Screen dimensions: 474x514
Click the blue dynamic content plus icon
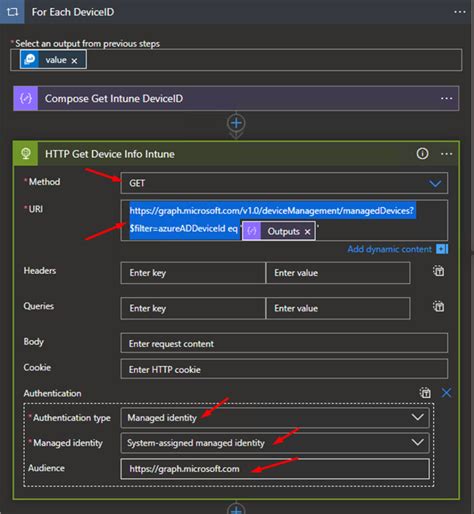[x=442, y=249]
